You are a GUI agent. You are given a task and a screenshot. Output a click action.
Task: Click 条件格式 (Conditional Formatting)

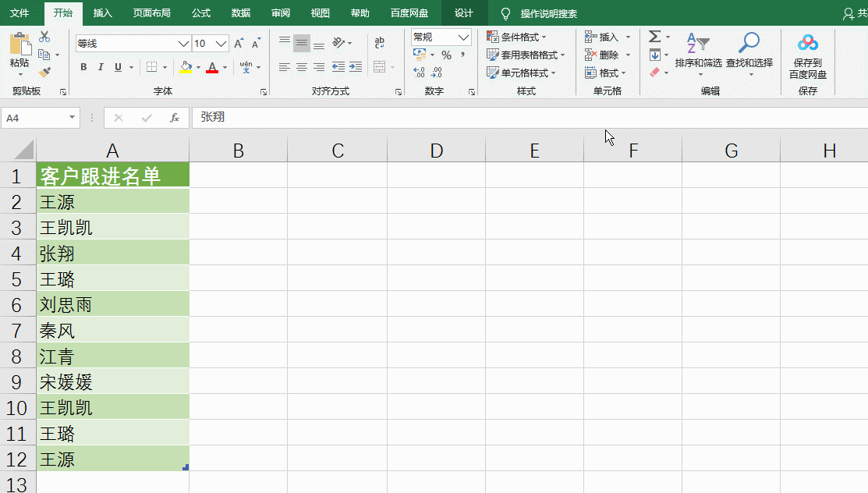516,36
